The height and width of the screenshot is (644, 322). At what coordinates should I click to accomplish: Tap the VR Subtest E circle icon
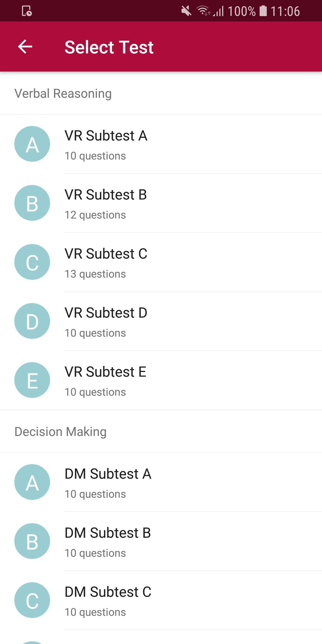[32, 380]
